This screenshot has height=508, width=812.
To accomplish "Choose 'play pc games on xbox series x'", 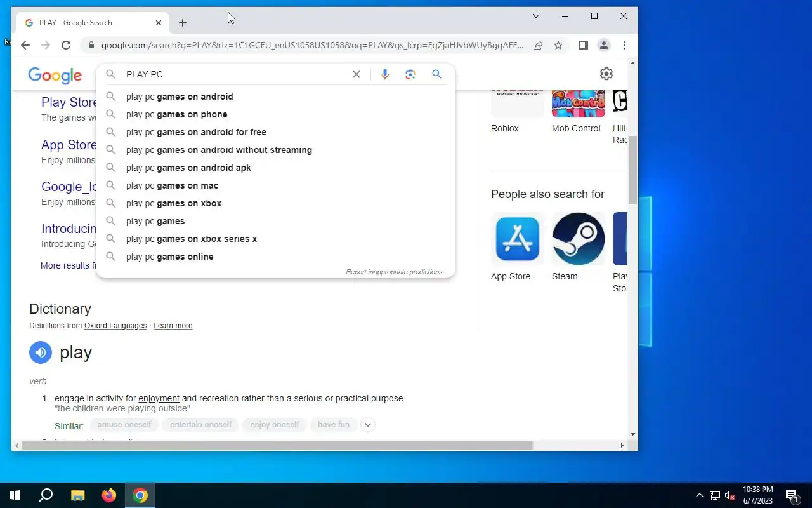I will [x=275, y=239].
